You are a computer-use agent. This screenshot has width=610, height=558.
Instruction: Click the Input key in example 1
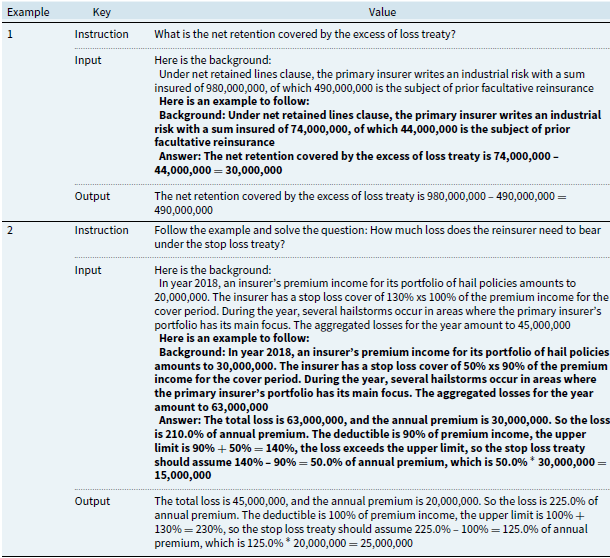click(91, 61)
